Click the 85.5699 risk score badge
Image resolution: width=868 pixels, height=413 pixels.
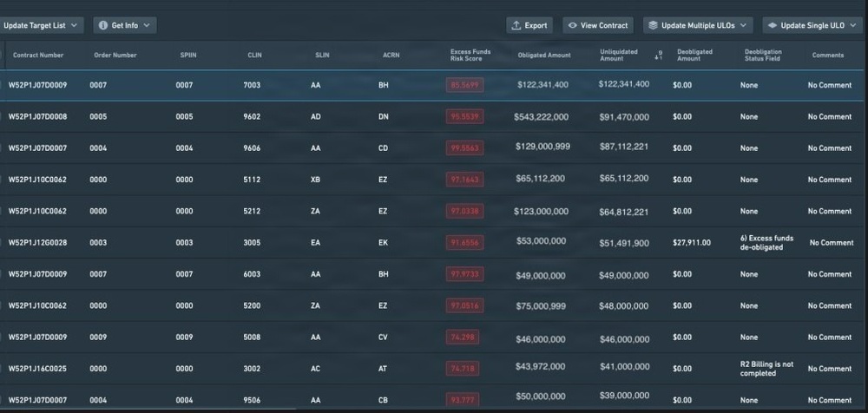pyautogui.click(x=465, y=85)
